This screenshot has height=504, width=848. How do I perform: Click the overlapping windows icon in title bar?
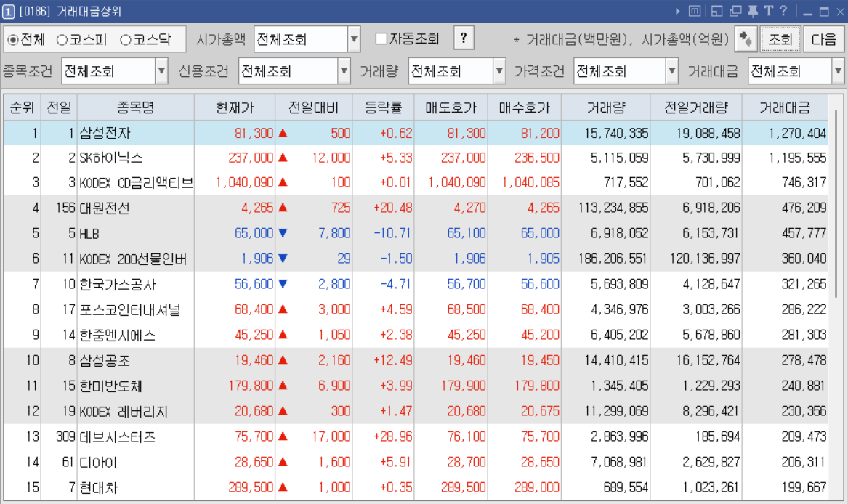tap(735, 11)
